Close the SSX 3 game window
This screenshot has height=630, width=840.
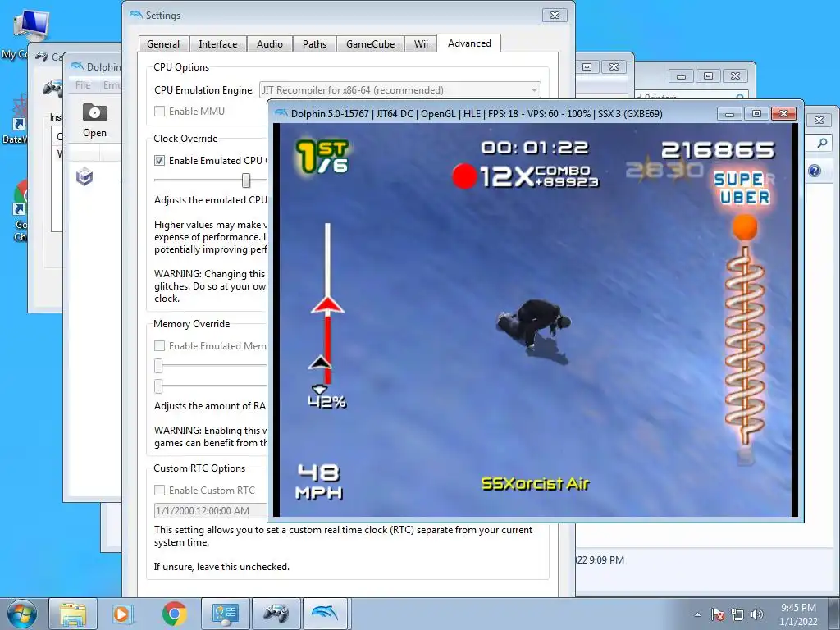tap(783, 113)
